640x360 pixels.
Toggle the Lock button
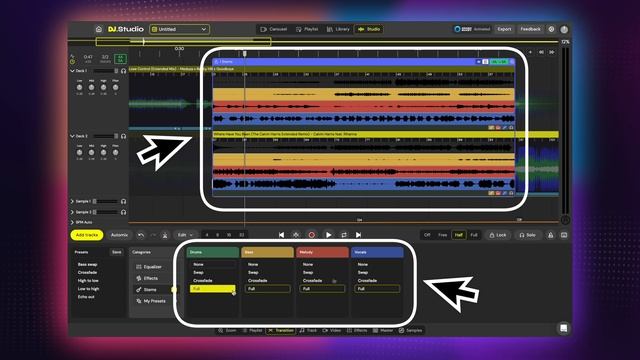pos(498,235)
